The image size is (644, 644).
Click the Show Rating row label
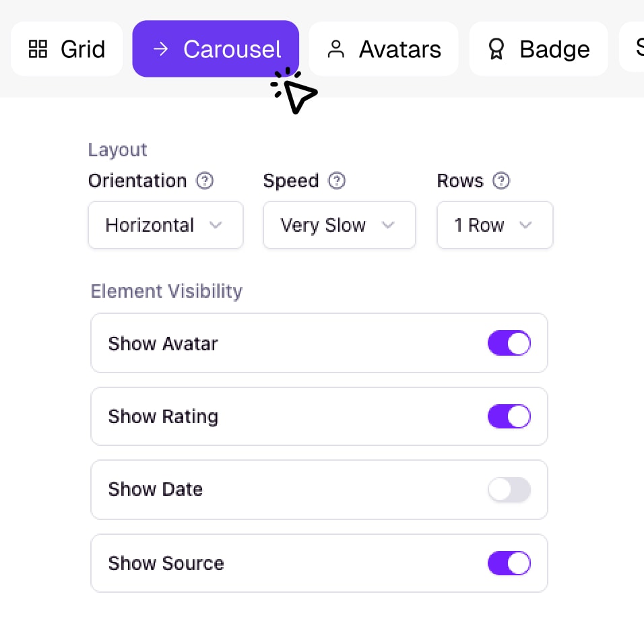163,416
